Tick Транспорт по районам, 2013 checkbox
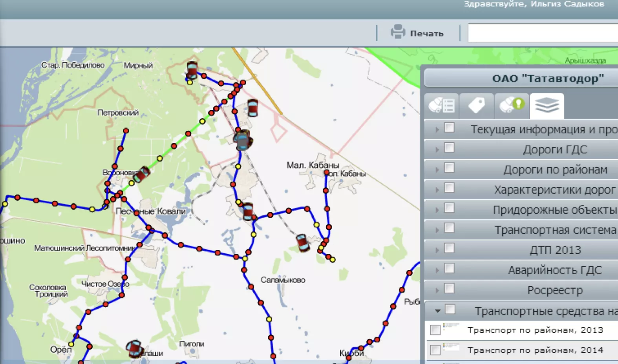The image size is (618, 364). pyautogui.click(x=435, y=330)
